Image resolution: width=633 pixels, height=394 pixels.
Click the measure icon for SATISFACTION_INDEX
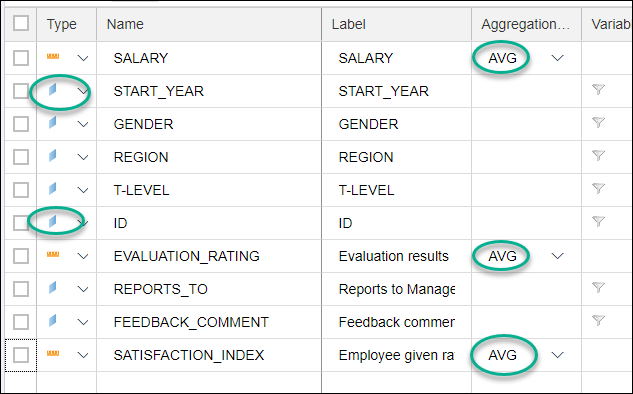click(53, 354)
